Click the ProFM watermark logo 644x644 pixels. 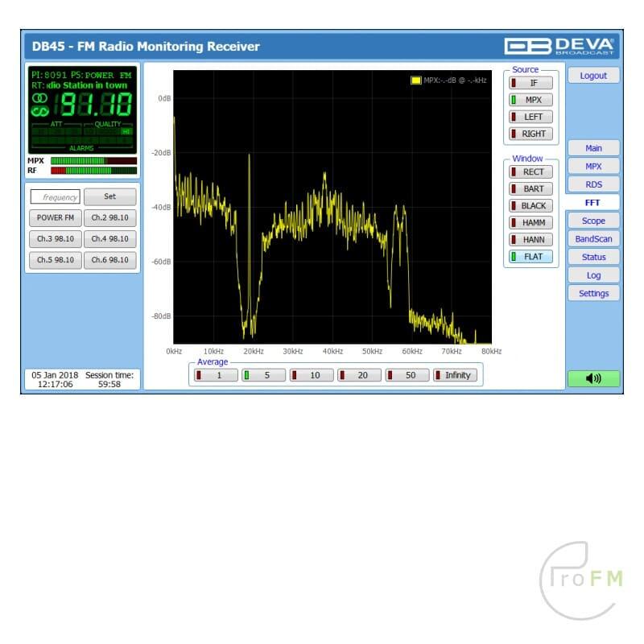(x=580, y=581)
